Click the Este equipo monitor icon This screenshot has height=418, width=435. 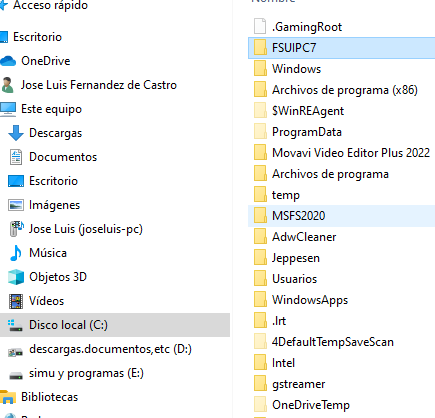coord(8,109)
